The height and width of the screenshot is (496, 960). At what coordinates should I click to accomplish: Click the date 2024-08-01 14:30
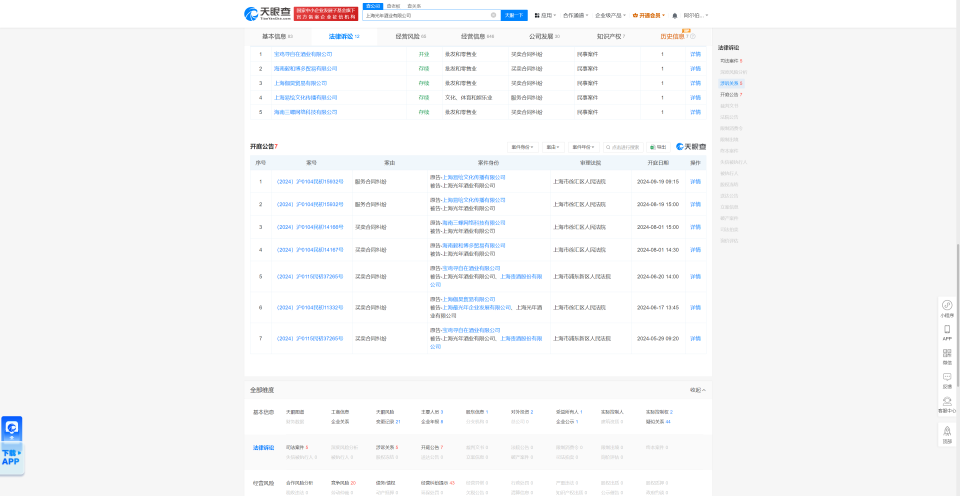(658, 250)
